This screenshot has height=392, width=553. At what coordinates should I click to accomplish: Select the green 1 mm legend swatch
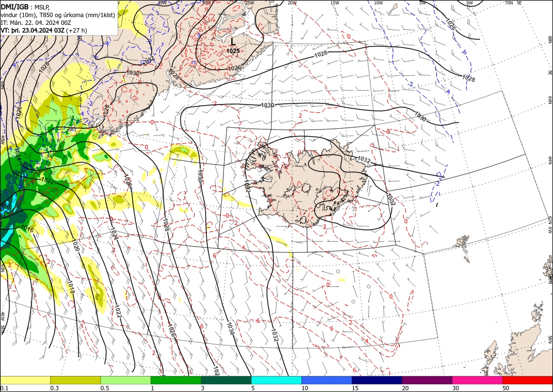click(x=176, y=380)
